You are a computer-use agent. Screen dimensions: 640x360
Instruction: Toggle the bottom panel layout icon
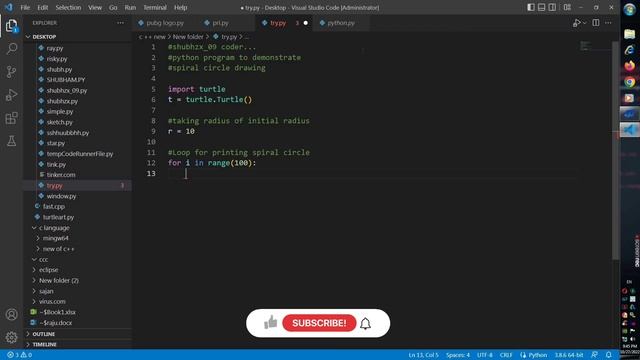pyautogui.click(x=541, y=7)
